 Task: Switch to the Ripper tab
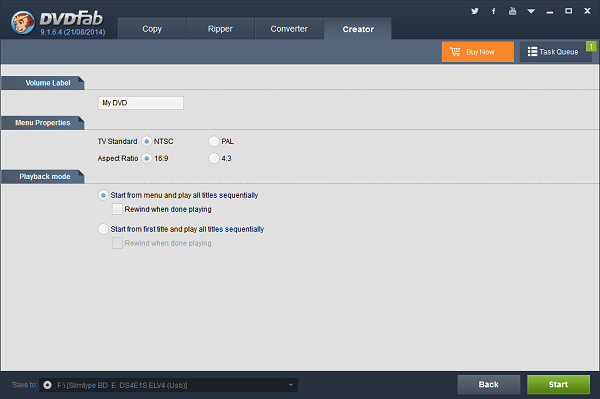[x=220, y=29]
